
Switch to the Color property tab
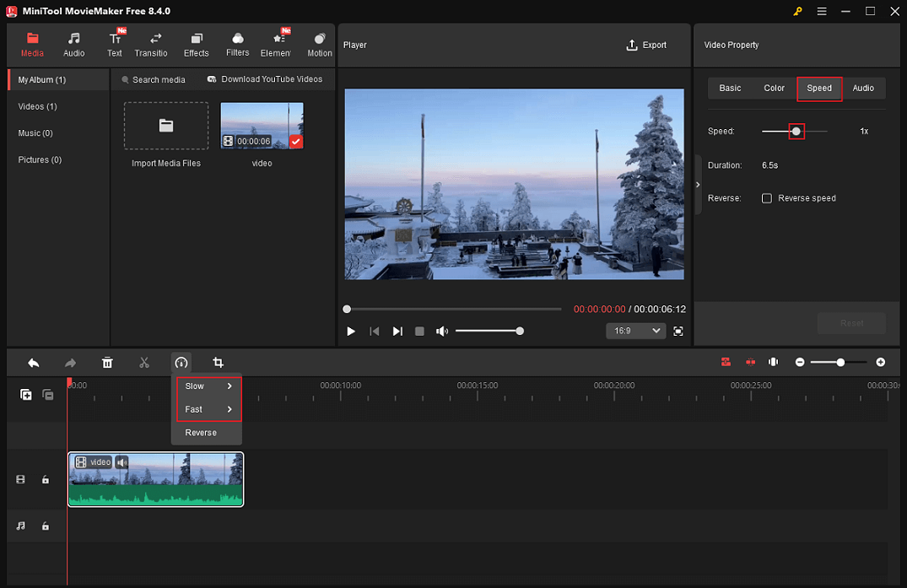(x=774, y=88)
